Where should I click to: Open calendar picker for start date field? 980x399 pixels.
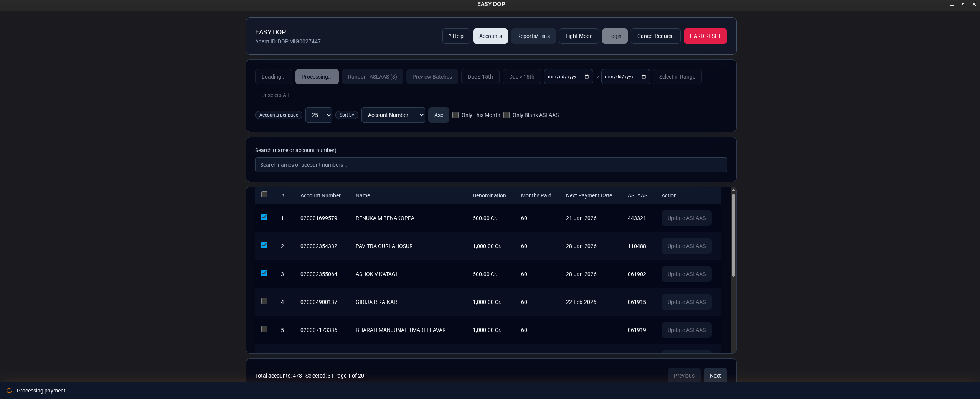[x=587, y=77]
